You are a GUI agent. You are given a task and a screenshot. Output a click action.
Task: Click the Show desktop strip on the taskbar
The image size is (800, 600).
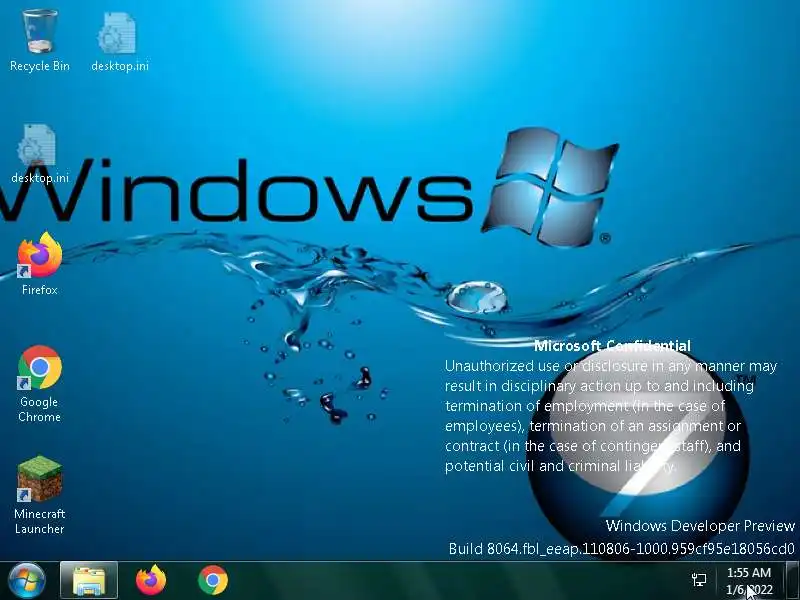click(x=792, y=581)
